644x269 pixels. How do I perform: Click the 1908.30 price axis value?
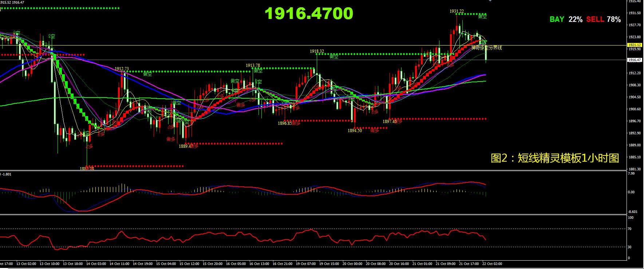635,85
